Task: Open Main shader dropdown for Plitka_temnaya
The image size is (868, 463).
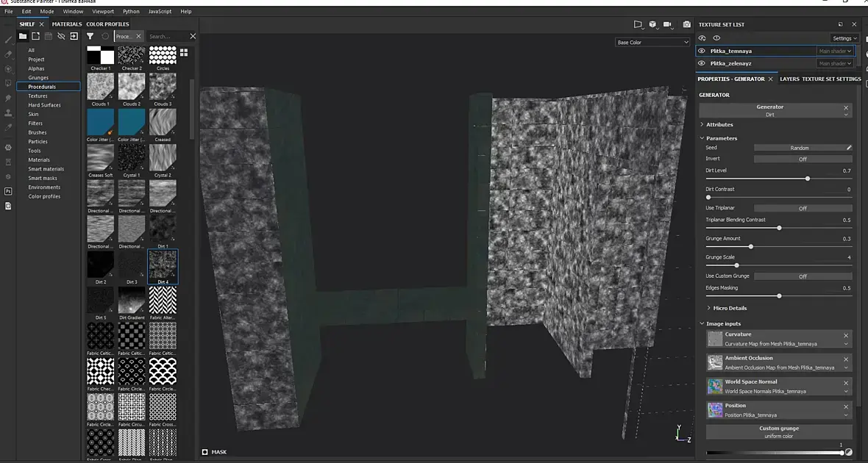Action: click(835, 51)
